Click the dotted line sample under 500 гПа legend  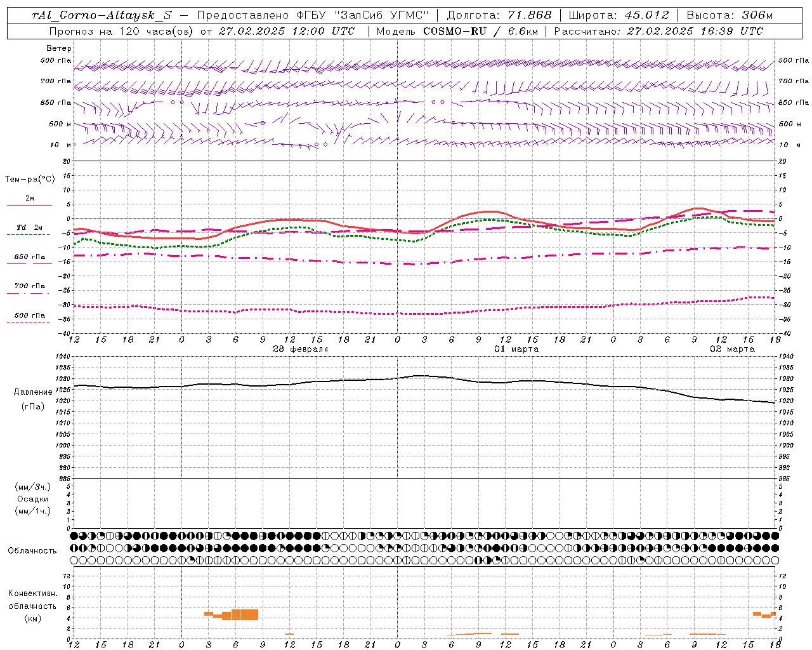click(29, 323)
